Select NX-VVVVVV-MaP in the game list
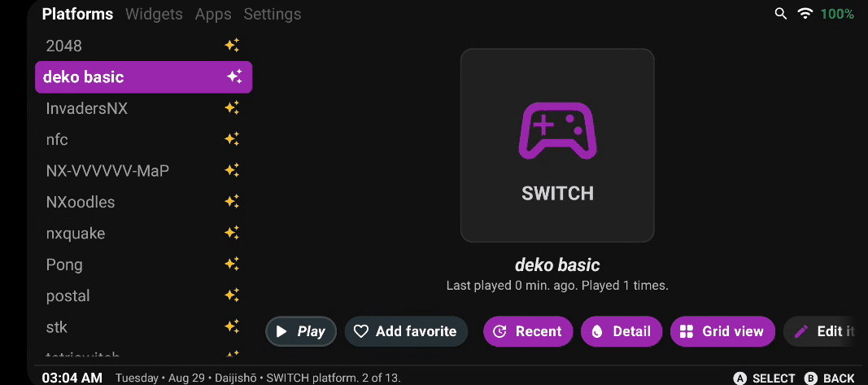The height and width of the screenshot is (385, 868). [107, 171]
